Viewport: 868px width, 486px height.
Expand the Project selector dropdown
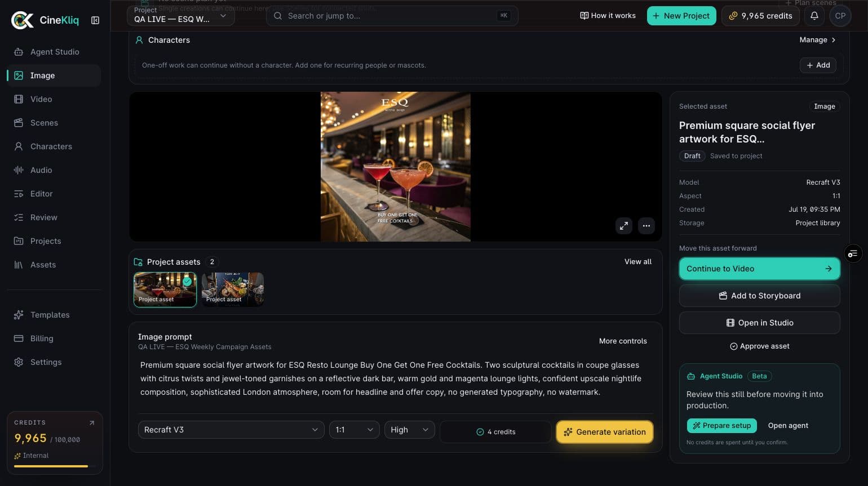[x=181, y=16]
